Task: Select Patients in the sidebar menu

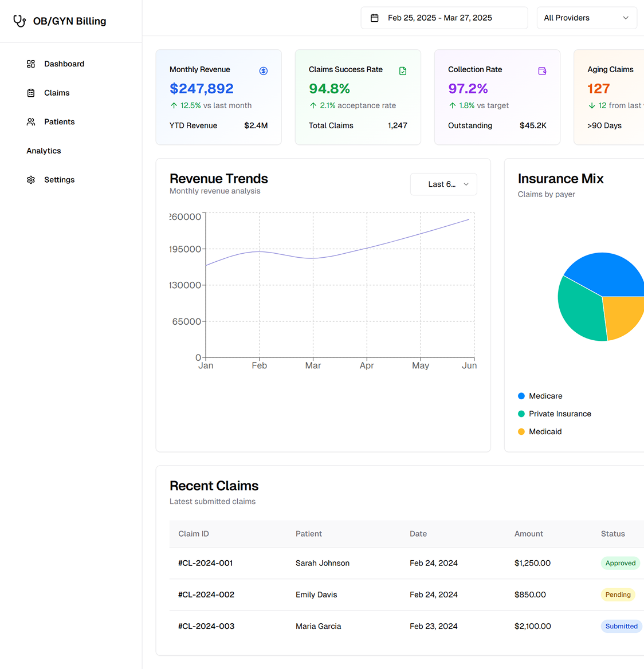Action: [59, 122]
